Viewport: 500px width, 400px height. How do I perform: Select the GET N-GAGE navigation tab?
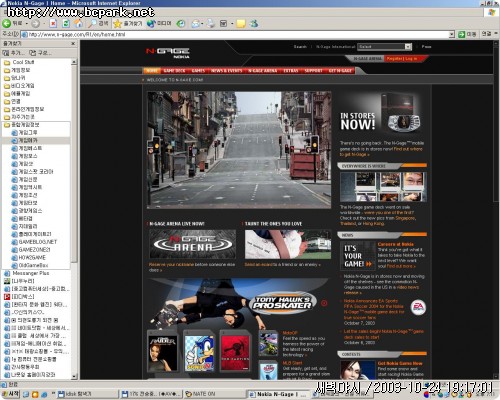[x=340, y=71]
